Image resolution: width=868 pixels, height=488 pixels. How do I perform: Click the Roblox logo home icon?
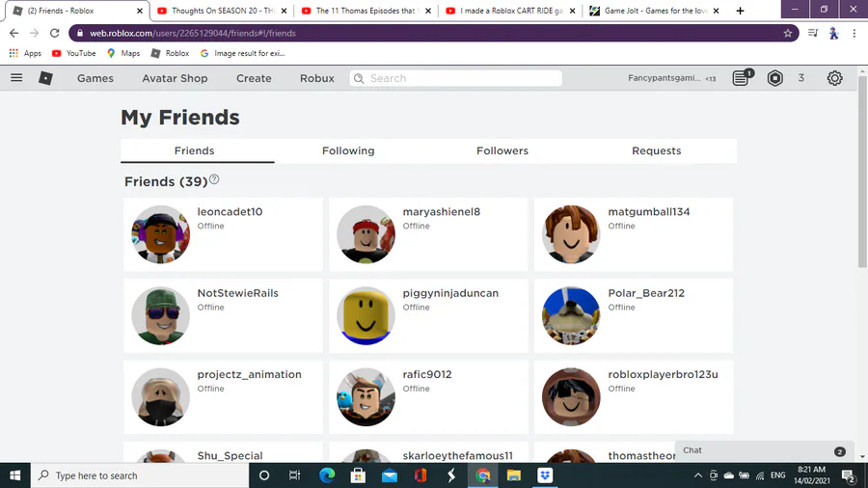pos(45,78)
